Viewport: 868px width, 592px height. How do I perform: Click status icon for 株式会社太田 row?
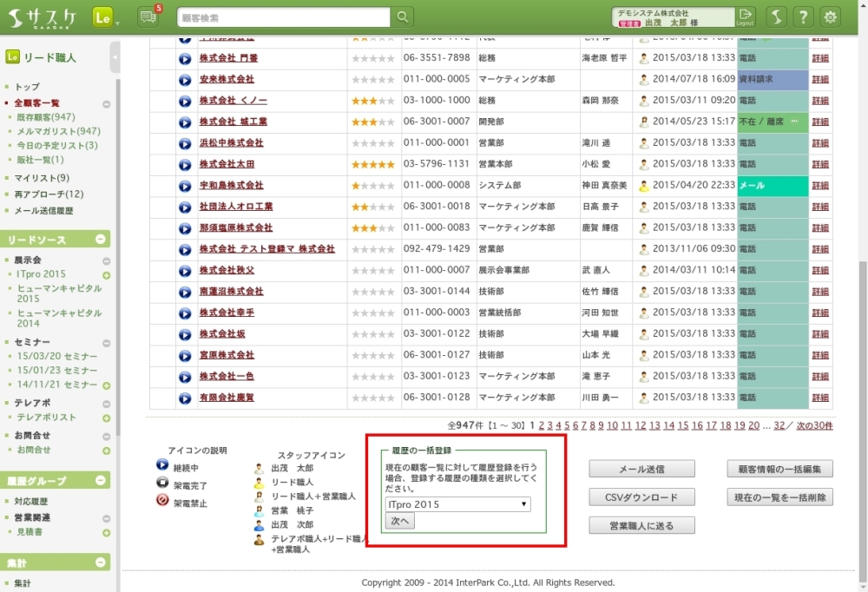[185, 164]
